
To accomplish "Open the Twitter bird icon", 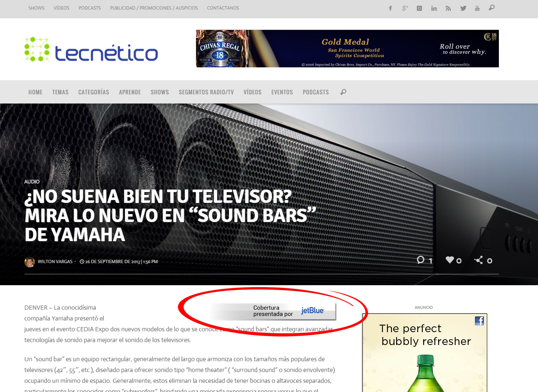I will (x=463, y=8).
